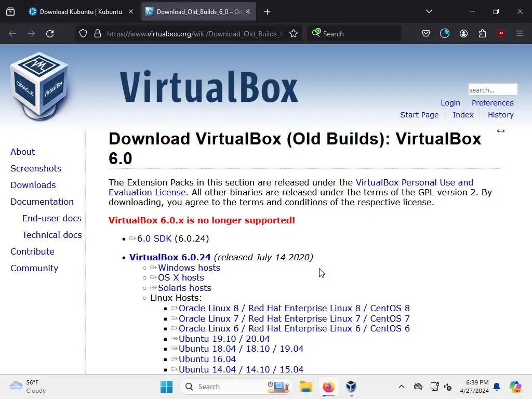Download the OS X hosts build

[x=181, y=277]
